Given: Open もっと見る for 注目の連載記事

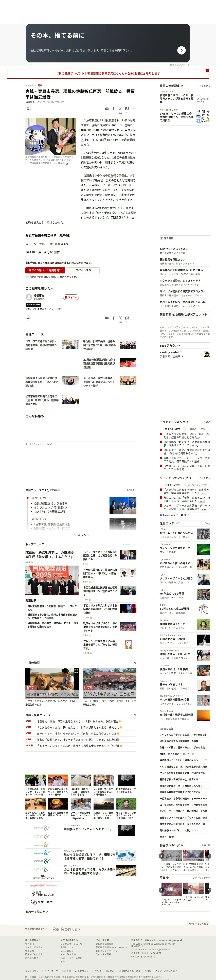Looking at the screenshot, I should point(205,86).
